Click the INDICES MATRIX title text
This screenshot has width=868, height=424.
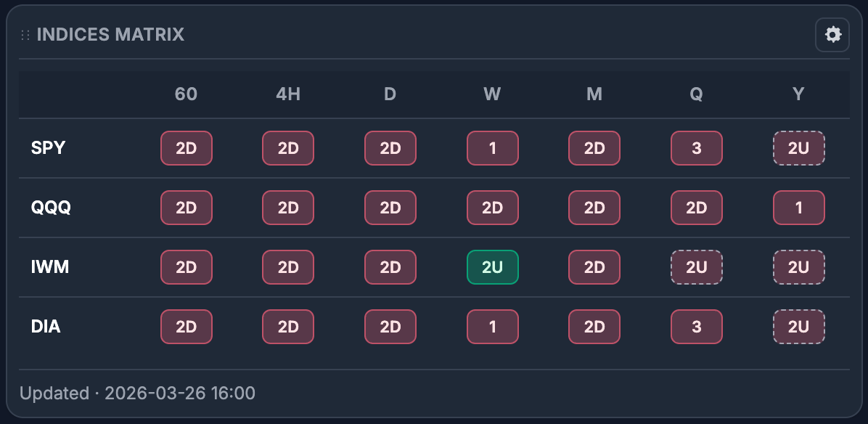pyautogui.click(x=110, y=34)
